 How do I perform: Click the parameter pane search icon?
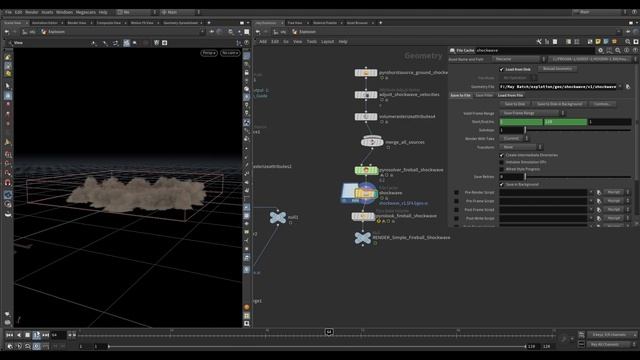click(618, 50)
